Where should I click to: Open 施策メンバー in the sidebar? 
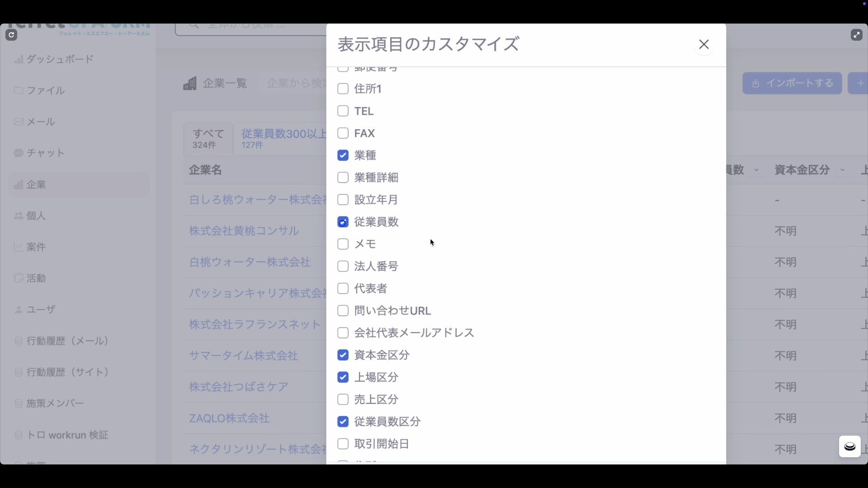pyautogui.click(x=79, y=403)
